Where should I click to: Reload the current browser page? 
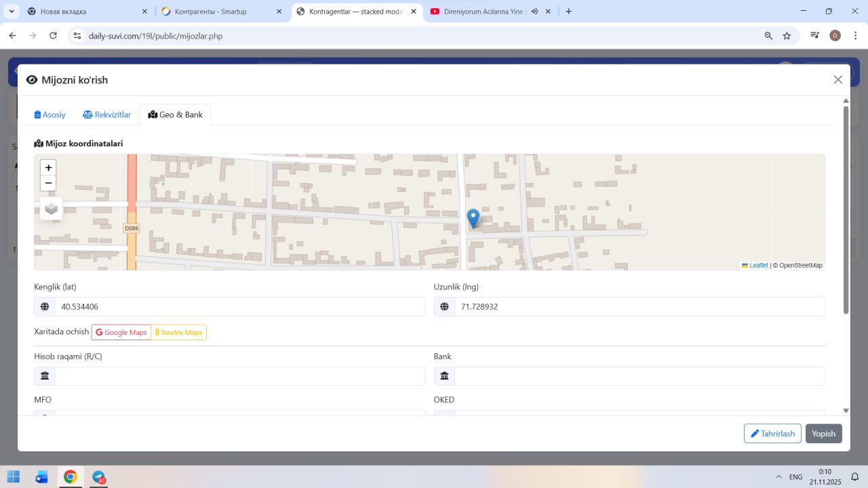(54, 36)
